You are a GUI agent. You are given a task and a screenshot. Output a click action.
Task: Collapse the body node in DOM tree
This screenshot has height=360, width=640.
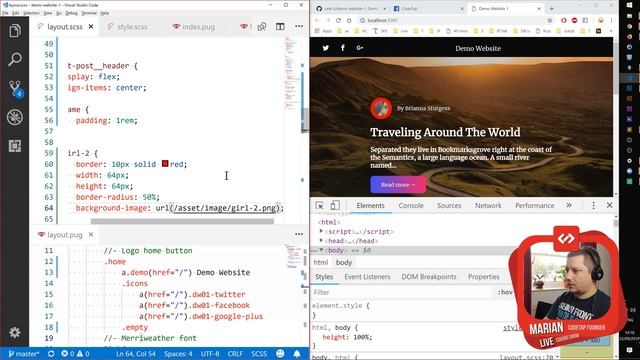pyautogui.click(x=321, y=250)
